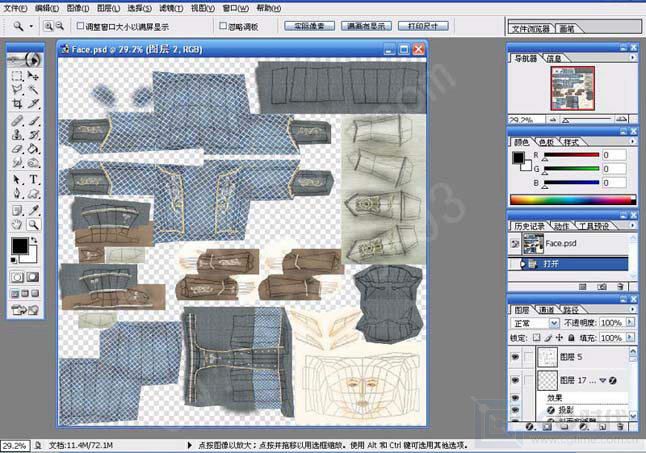
Task: Select the Custom Shape tool
Action: 33,193
